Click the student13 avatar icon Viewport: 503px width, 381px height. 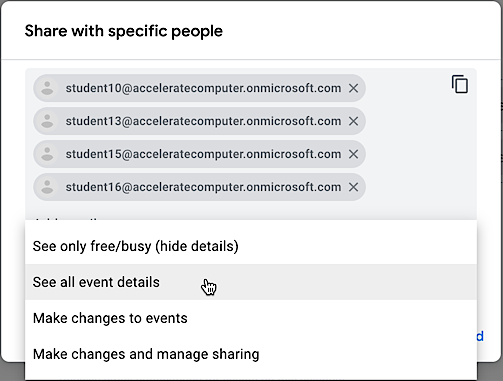[47, 121]
